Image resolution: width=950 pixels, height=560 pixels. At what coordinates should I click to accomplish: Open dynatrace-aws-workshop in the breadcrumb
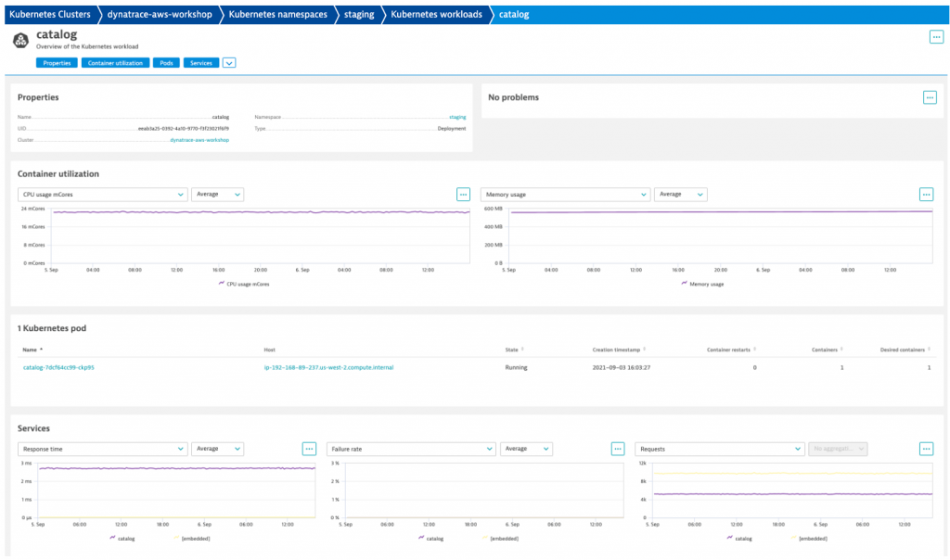click(x=160, y=15)
